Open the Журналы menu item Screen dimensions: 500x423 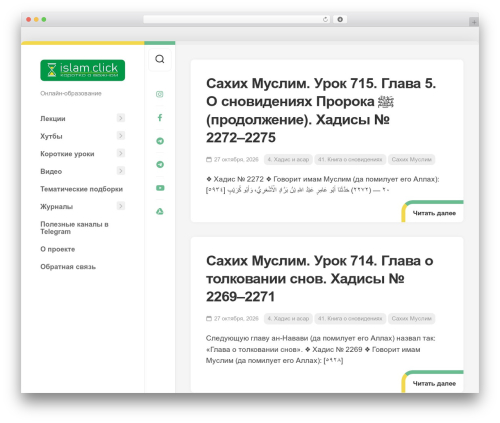[x=56, y=207]
